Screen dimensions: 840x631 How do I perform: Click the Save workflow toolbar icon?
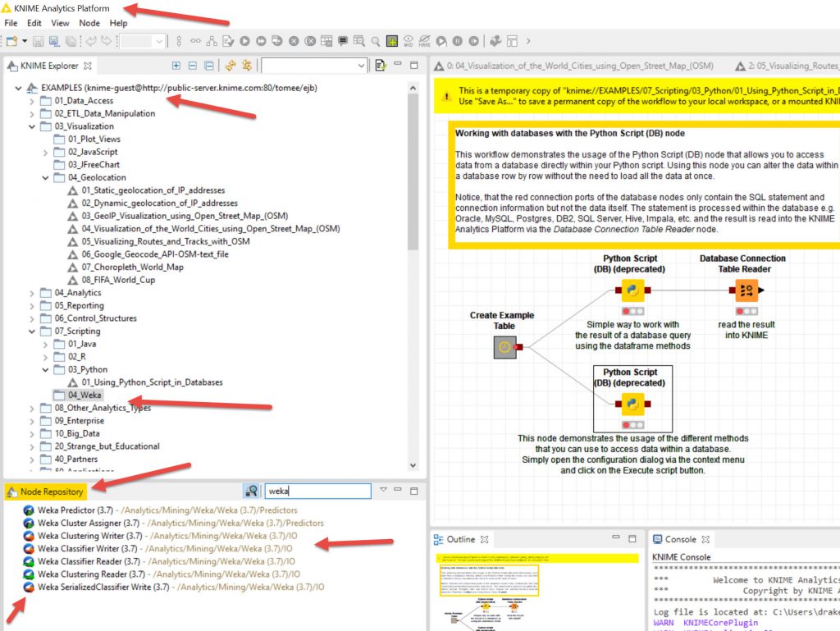(39, 40)
